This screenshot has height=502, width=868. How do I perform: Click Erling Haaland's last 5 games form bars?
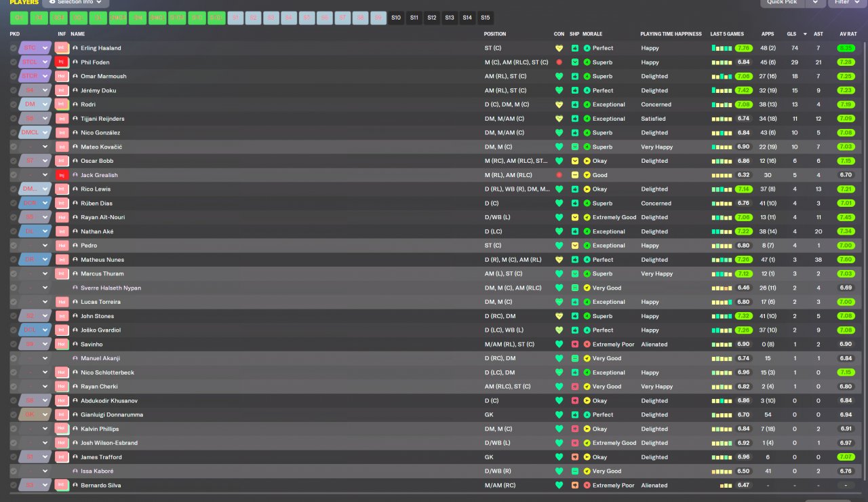pos(722,48)
